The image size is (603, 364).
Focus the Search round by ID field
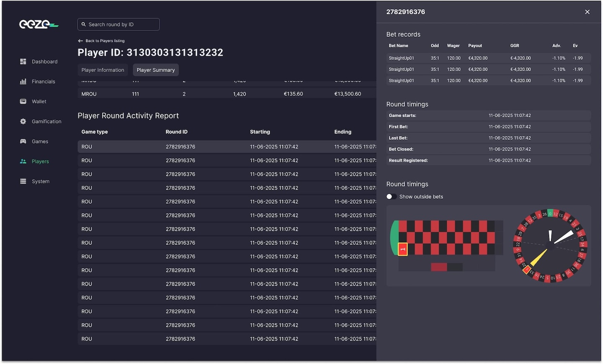point(119,25)
